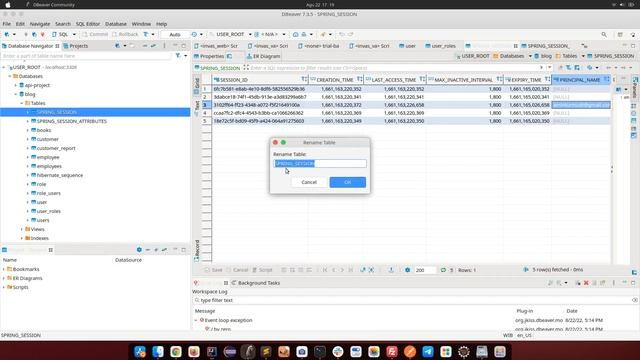Click the search magnifier icon in toolbar
The width and height of the screenshot is (640, 360).
point(604,35)
